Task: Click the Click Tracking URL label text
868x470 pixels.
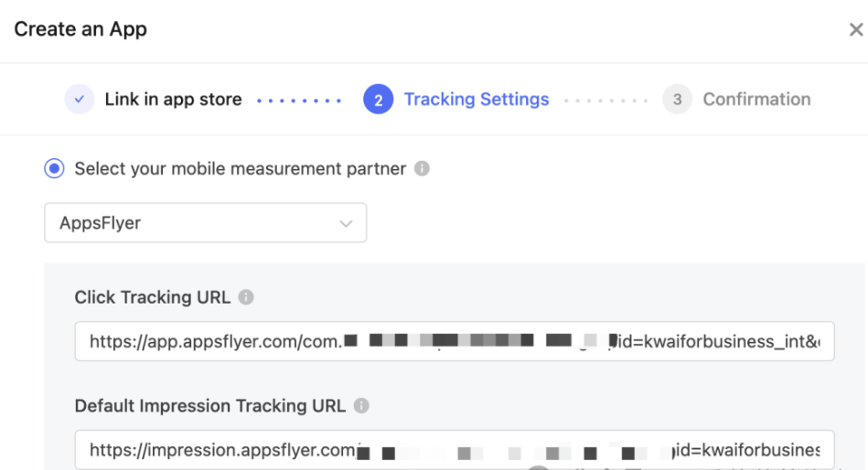Action: pos(153,297)
